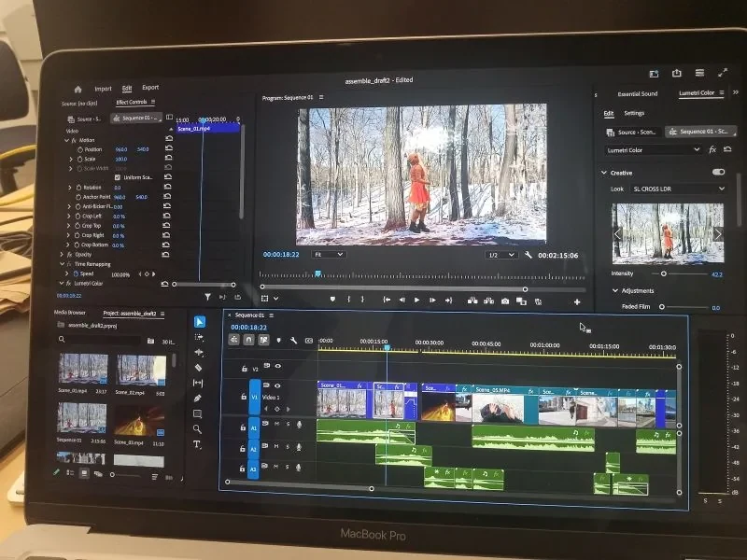Mute audio track A1
The width and height of the screenshot is (747, 560).
pyautogui.click(x=276, y=424)
